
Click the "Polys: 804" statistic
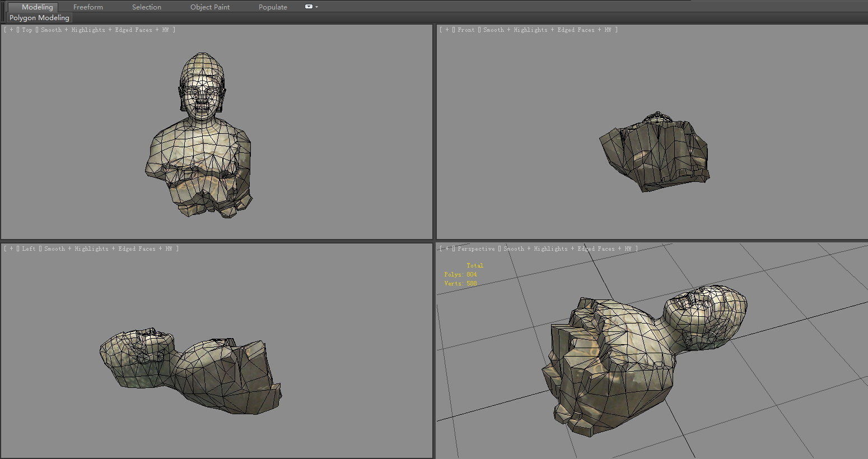pos(460,274)
